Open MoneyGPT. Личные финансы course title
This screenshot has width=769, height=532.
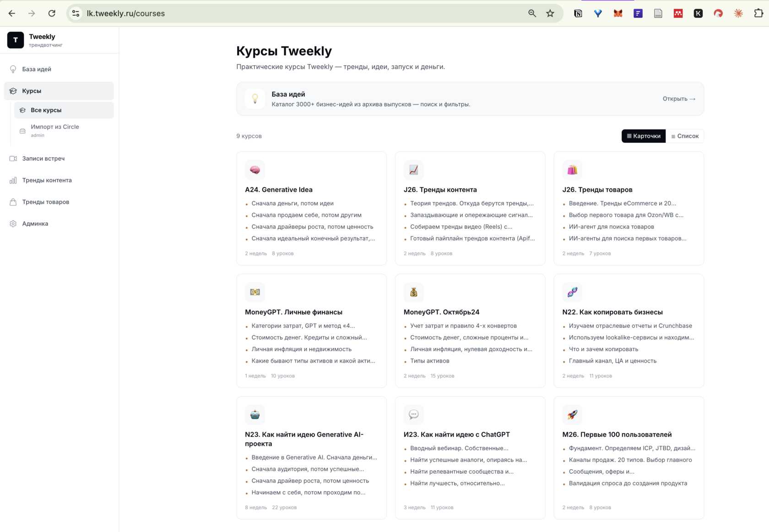293,312
